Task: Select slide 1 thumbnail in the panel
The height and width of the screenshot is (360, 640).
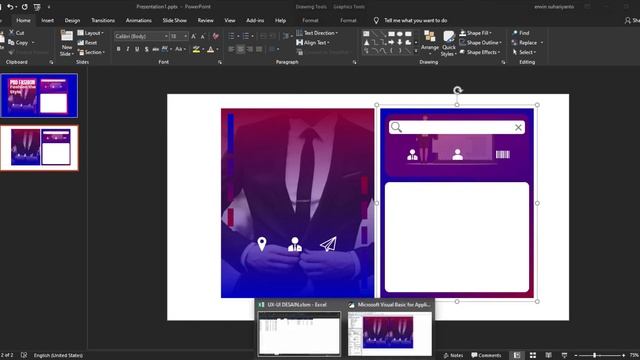Action: [39, 96]
